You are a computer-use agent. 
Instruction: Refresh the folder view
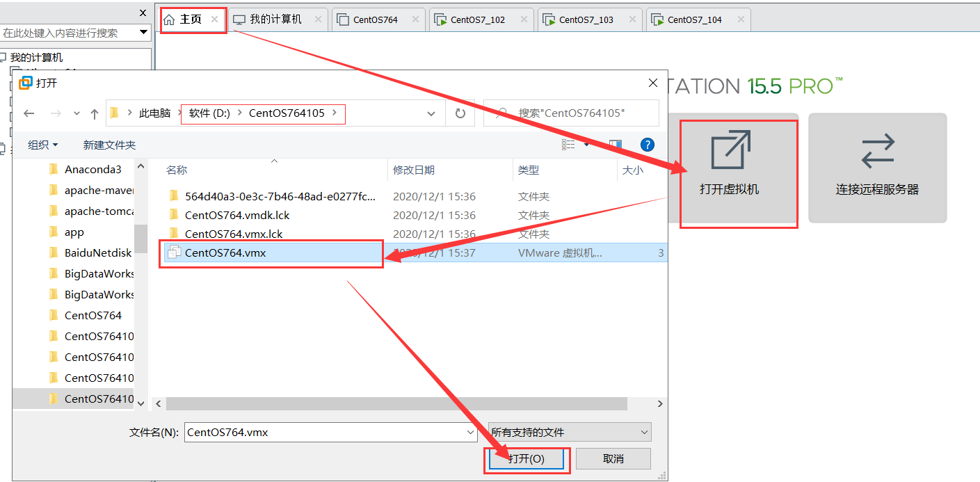point(460,113)
